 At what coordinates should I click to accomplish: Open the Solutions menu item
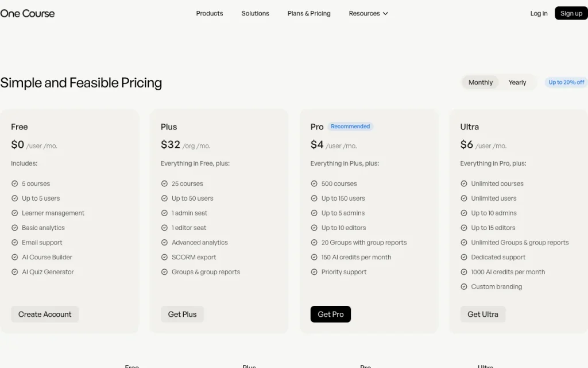pyautogui.click(x=255, y=14)
